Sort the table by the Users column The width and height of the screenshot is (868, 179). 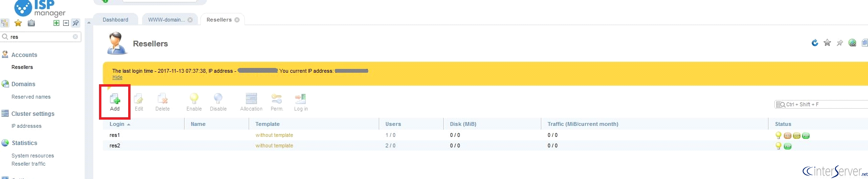pos(411,124)
